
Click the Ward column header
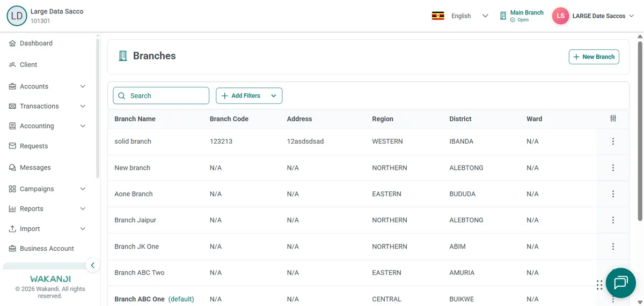535,119
